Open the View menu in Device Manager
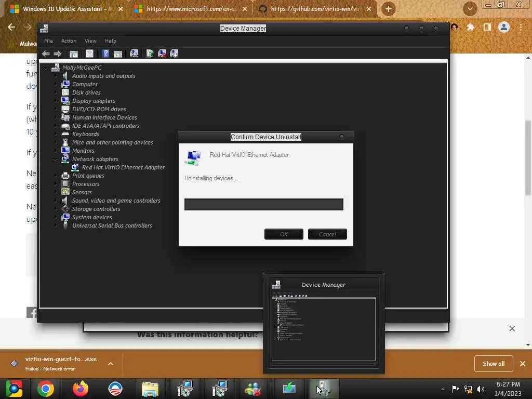 tap(90, 41)
